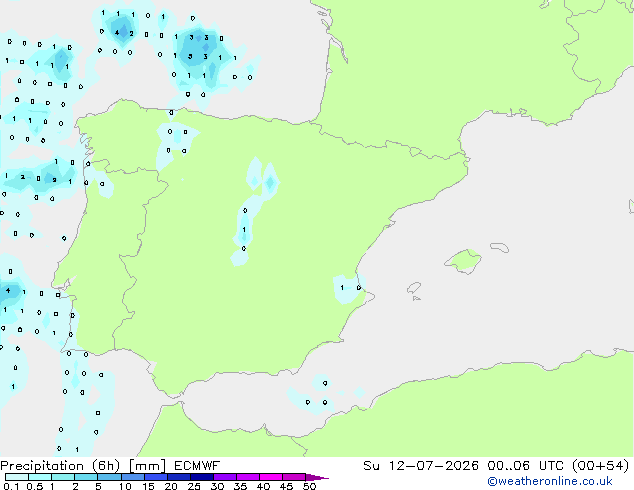This screenshot has width=634, height=490.
Task: Click the Ibiza island outline on map
Action: [x=414, y=288]
